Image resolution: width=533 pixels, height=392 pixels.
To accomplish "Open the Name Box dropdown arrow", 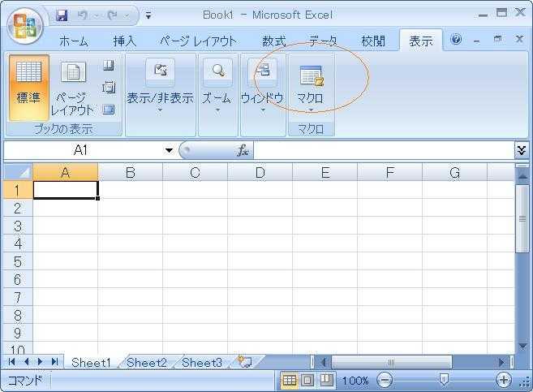I will (x=169, y=150).
